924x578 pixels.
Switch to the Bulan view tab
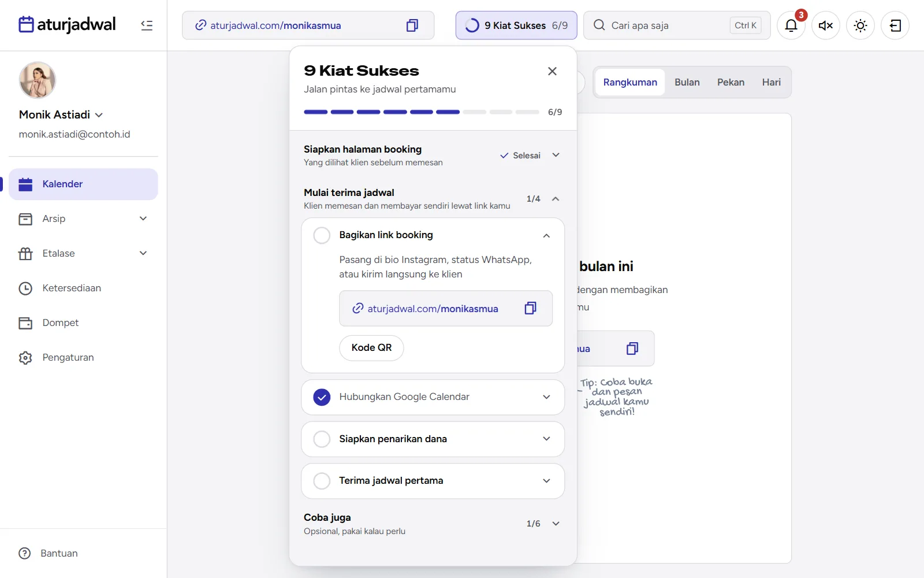(687, 82)
